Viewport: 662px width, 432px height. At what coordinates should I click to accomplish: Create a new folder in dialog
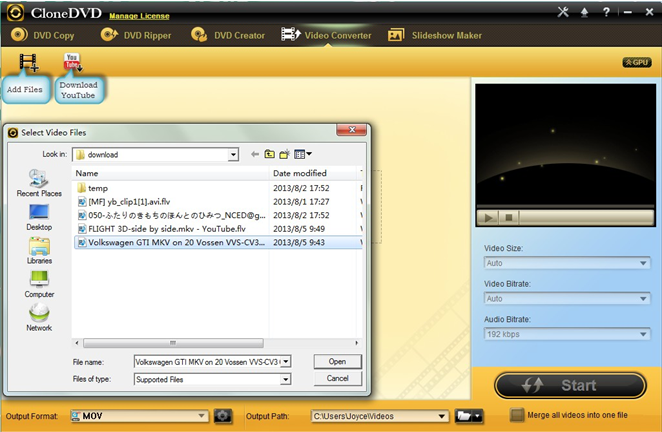[285, 154]
